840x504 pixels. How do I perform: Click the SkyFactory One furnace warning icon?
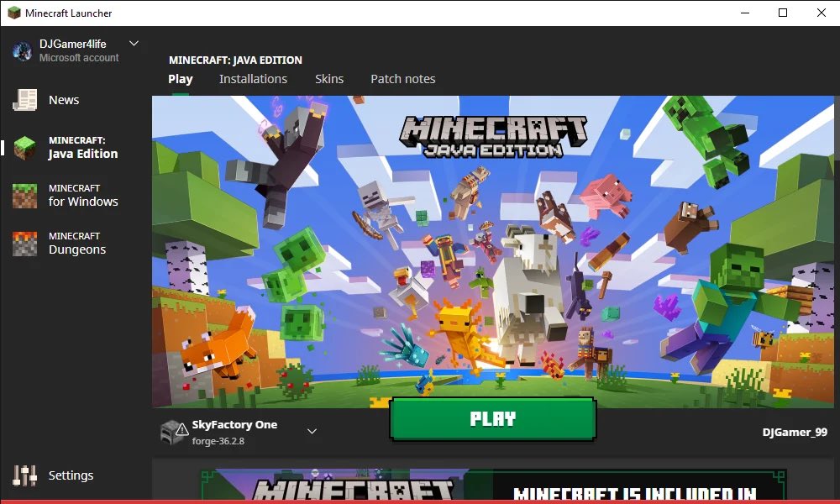174,432
